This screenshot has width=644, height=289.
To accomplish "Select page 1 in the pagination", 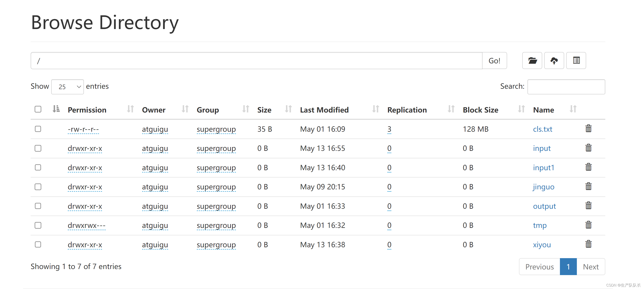I will [568, 267].
